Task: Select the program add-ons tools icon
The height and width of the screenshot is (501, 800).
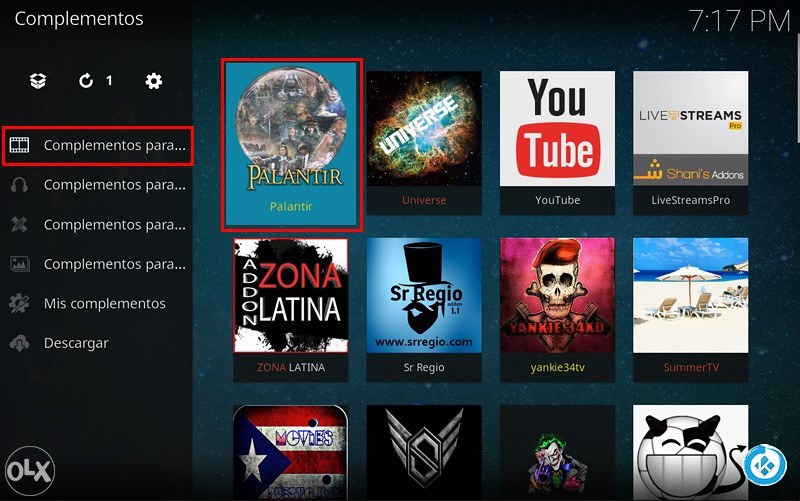Action: point(19,224)
